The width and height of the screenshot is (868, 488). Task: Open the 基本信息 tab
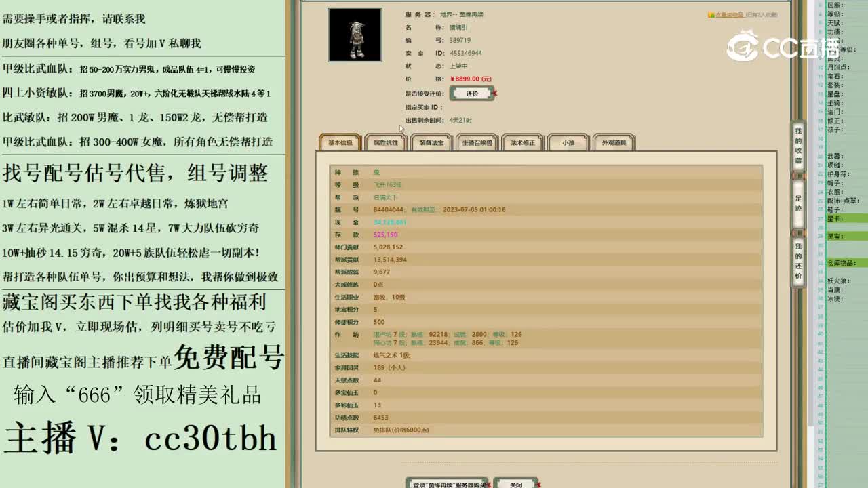(340, 142)
